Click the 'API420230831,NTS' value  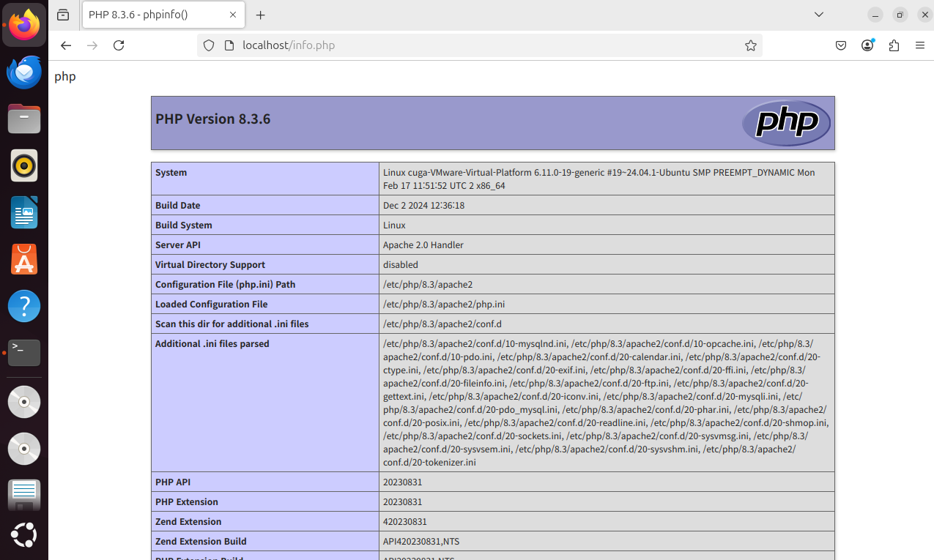(421, 542)
